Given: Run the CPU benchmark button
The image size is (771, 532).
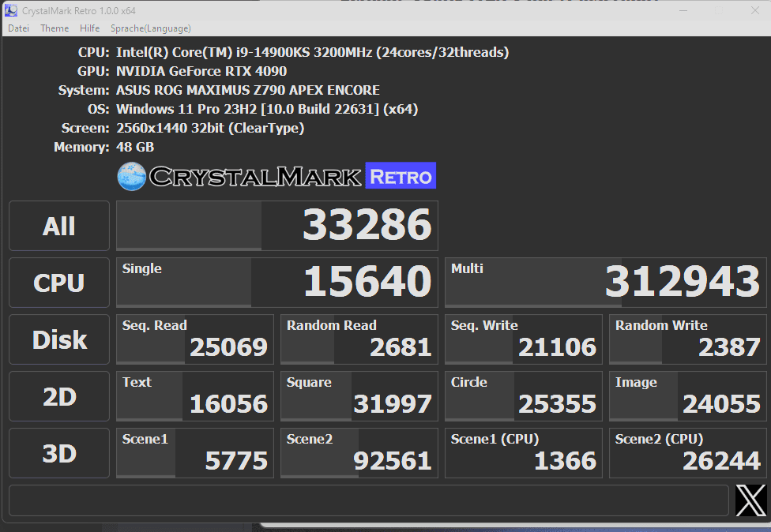Looking at the screenshot, I should 59,283.
